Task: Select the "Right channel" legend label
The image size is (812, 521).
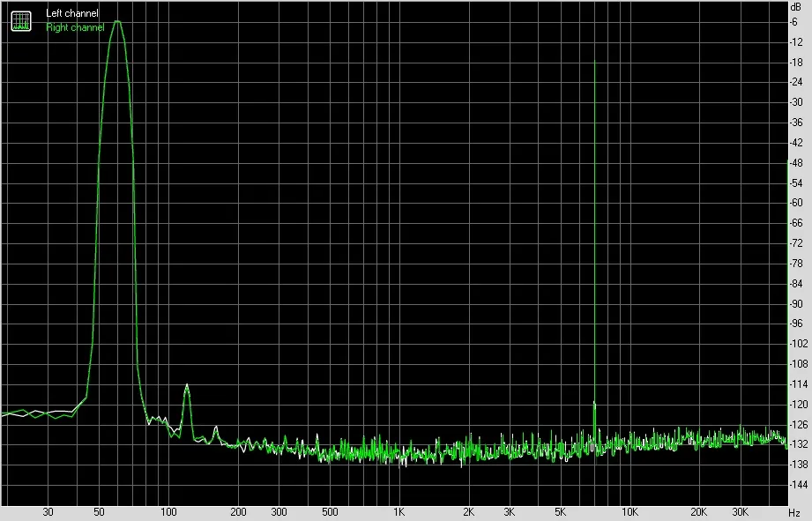Action: pyautogui.click(x=75, y=27)
